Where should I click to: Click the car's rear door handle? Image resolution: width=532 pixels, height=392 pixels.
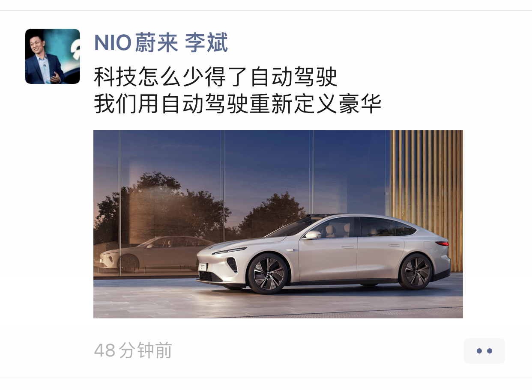click(394, 245)
